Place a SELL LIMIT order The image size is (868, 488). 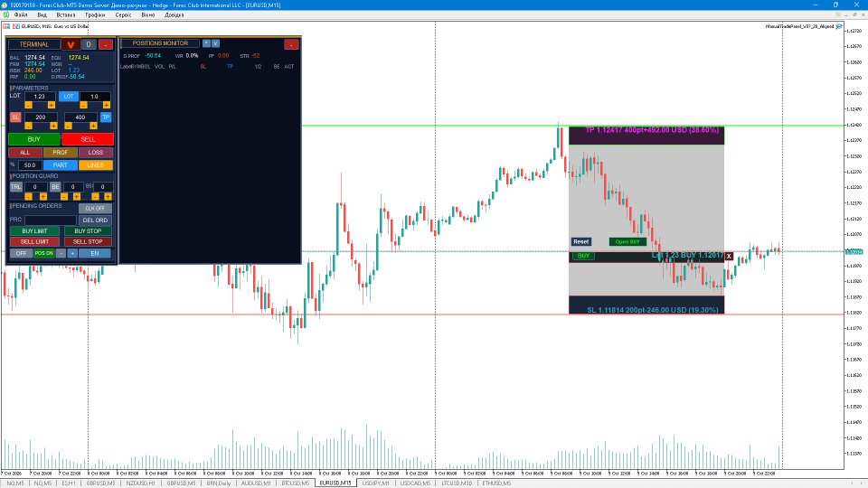point(35,242)
